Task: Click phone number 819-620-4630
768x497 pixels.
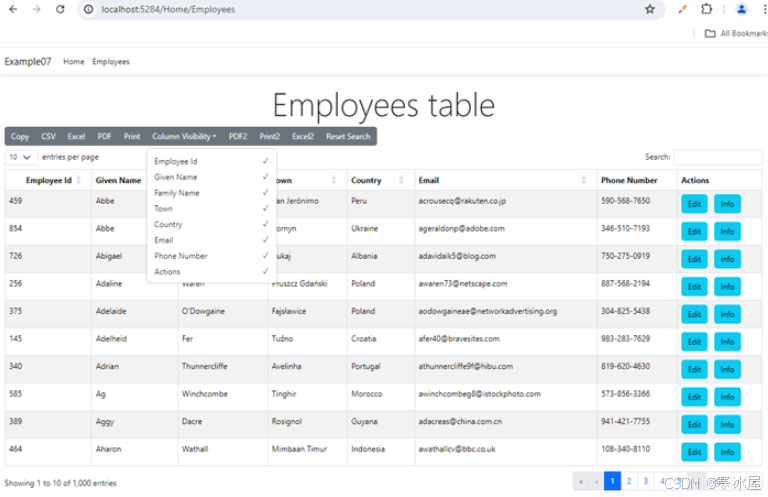Action: click(625, 366)
